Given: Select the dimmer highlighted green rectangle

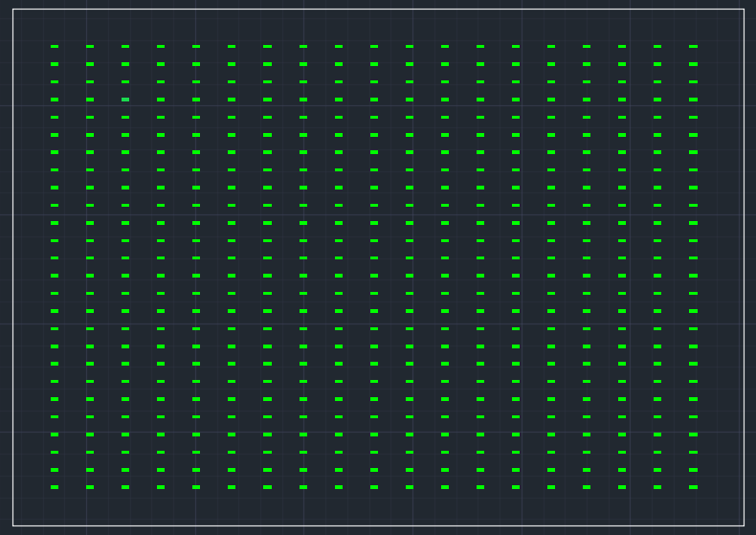Looking at the screenshot, I should [x=125, y=100].
